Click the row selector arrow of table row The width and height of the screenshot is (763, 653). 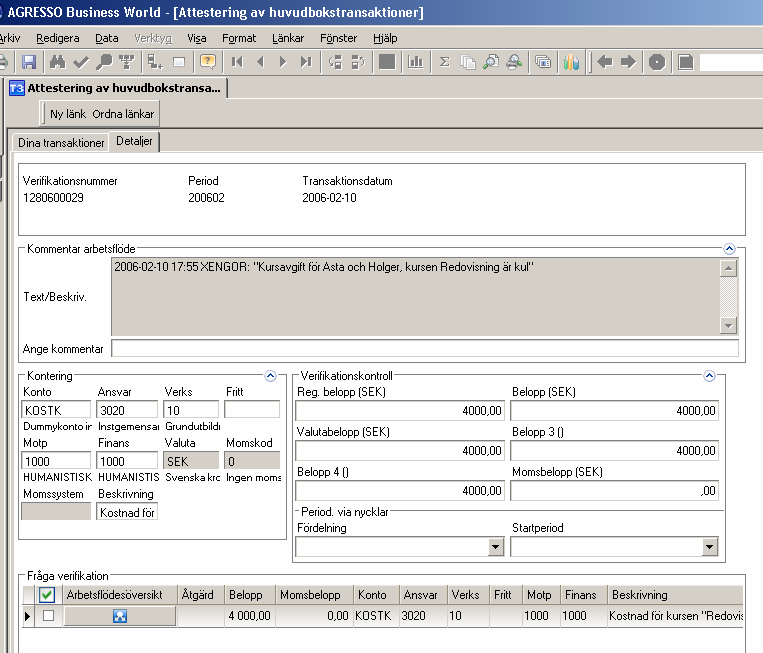(x=28, y=616)
